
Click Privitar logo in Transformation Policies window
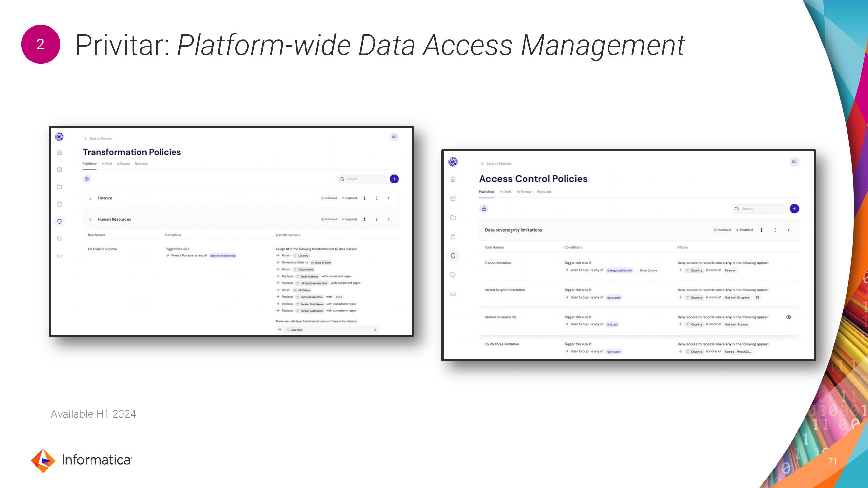(59, 137)
